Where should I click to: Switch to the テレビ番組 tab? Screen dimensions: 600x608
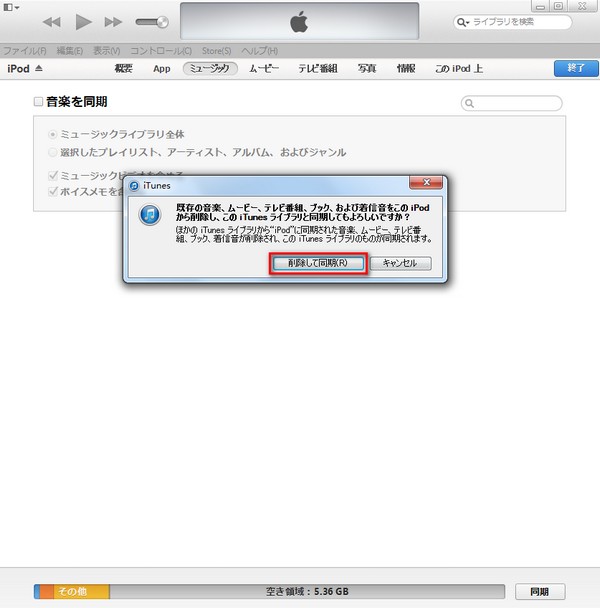tap(318, 69)
